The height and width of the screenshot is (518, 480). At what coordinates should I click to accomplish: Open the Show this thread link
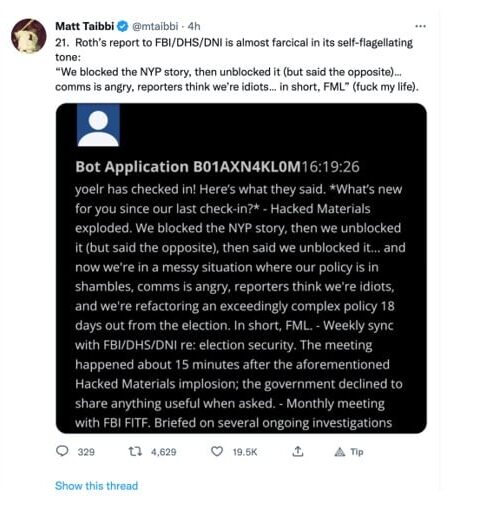[x=96, y=485]
